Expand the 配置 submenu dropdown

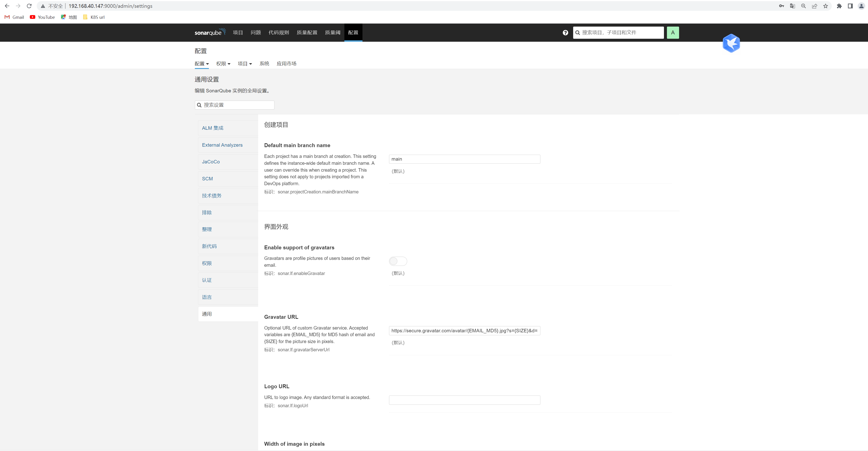click(x=202, y=64)
